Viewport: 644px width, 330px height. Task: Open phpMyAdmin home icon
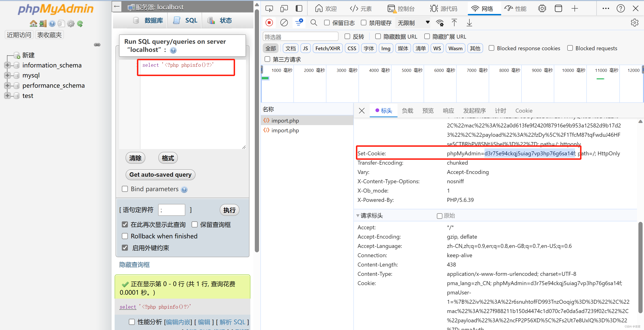pos(33,24)
